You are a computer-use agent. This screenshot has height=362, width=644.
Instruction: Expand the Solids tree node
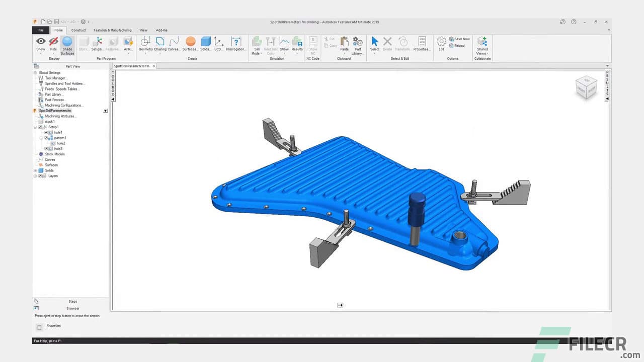point(35,170)
